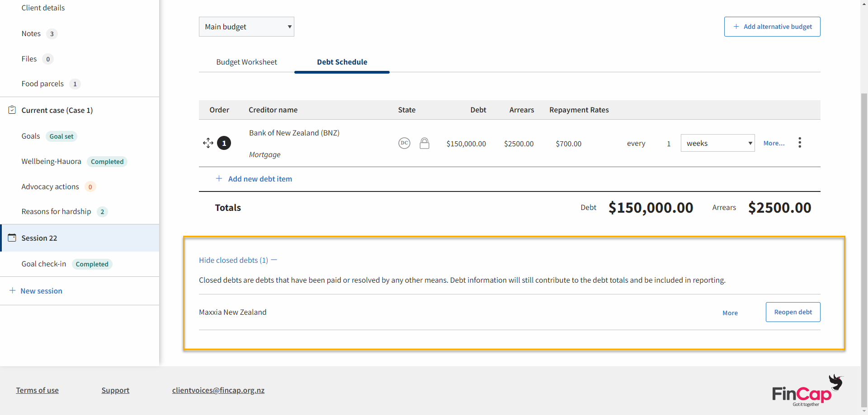Click the order number 1 badge

224,143
